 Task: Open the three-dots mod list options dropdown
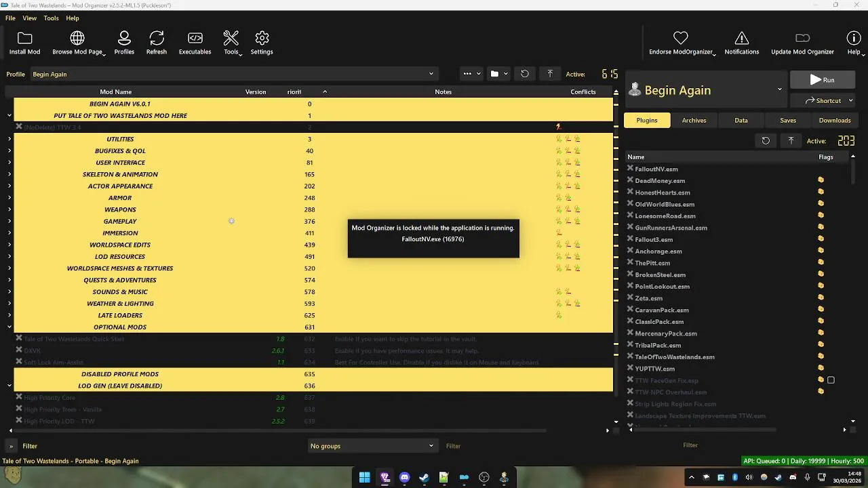471,74
